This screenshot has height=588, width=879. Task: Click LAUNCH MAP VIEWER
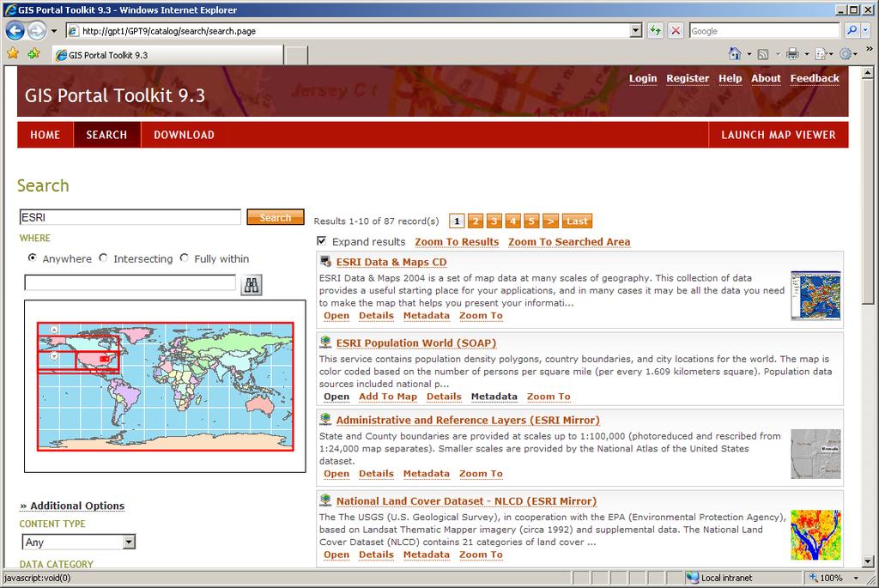click(x=778, y=135)
